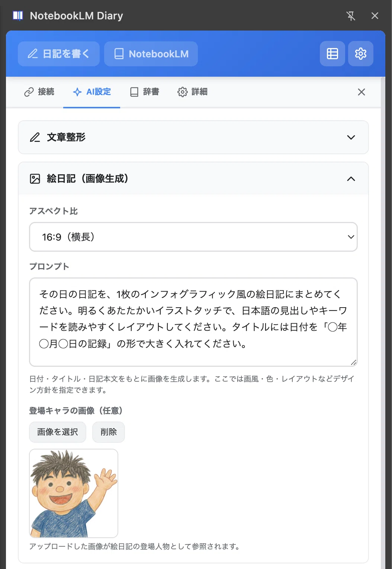Switch to the 辞書 tab

145,92
